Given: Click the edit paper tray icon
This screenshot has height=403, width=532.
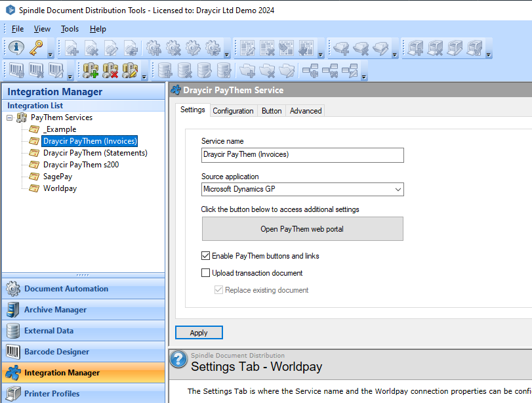Looking at the screenshot, I should (380, 48).
